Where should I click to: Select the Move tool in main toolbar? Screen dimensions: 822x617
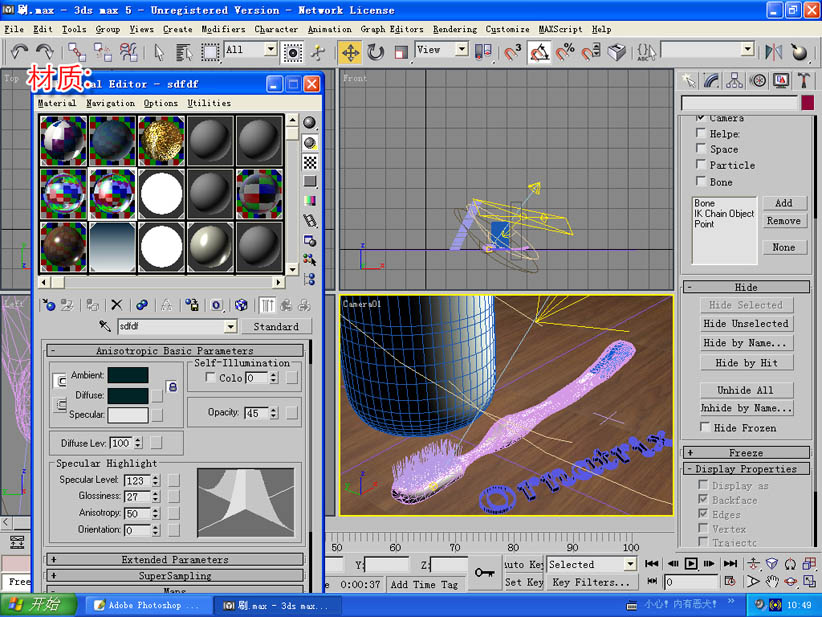point(351,51)
